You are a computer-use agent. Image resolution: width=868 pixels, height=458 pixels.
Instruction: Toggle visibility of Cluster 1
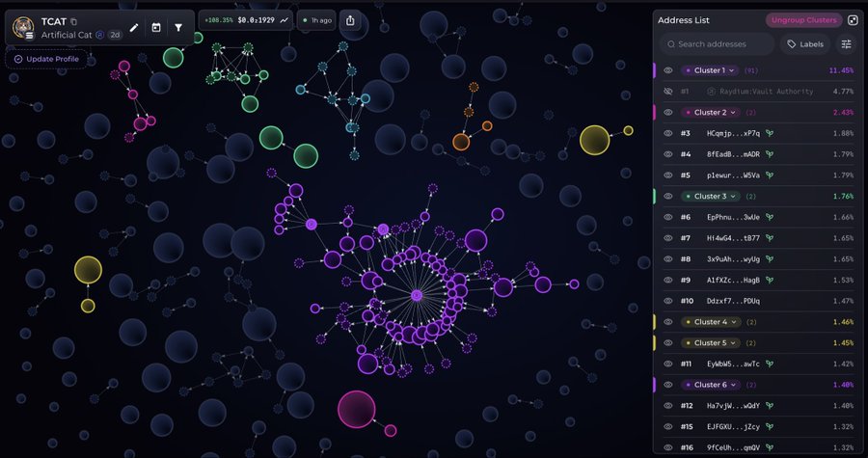point(668,70)
